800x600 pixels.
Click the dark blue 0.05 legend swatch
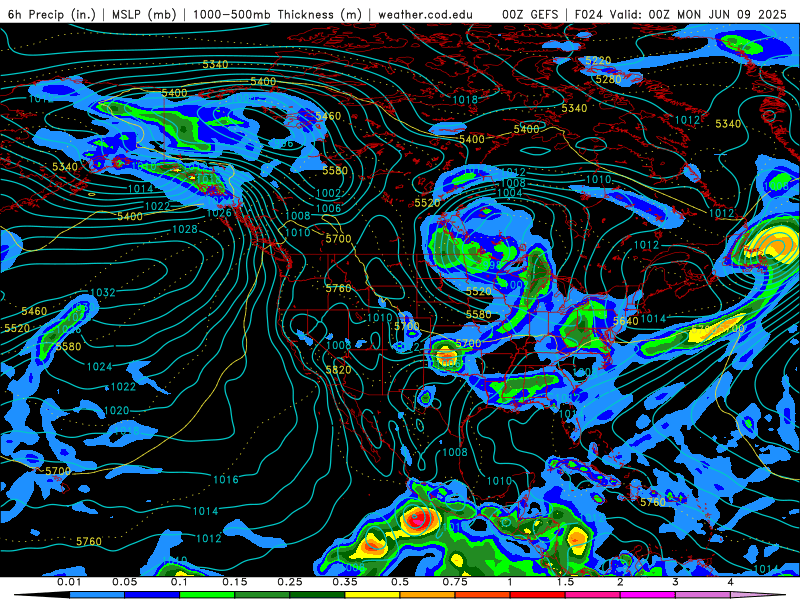tap(152, 595)
